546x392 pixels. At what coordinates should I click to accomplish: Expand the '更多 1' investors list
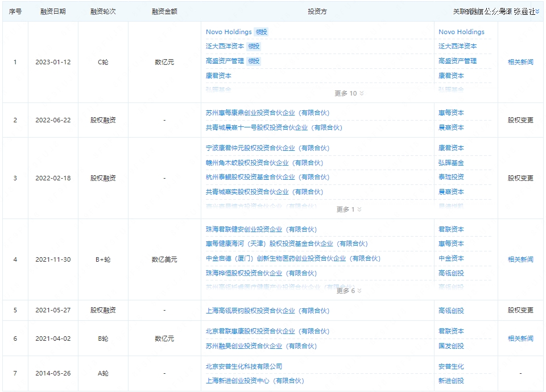click(349, 209)
